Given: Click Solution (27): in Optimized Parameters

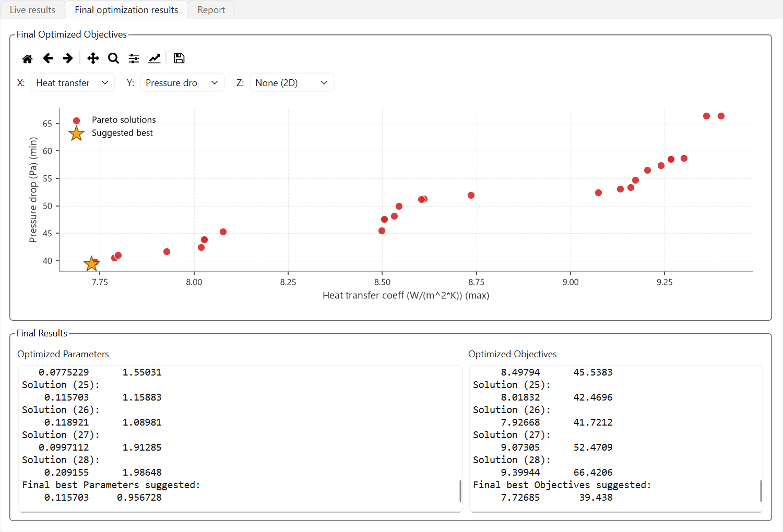Looking at the screenshot, I should pyautogui.click(x=61, y=435).
